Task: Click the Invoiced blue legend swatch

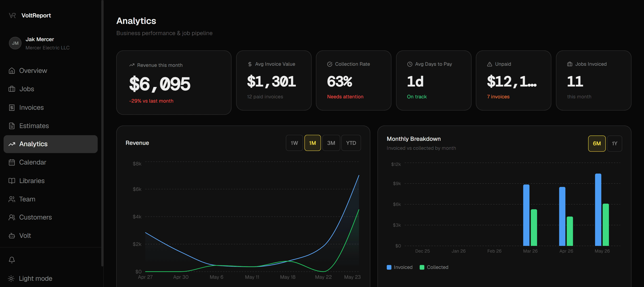Action: click(389, 267)
